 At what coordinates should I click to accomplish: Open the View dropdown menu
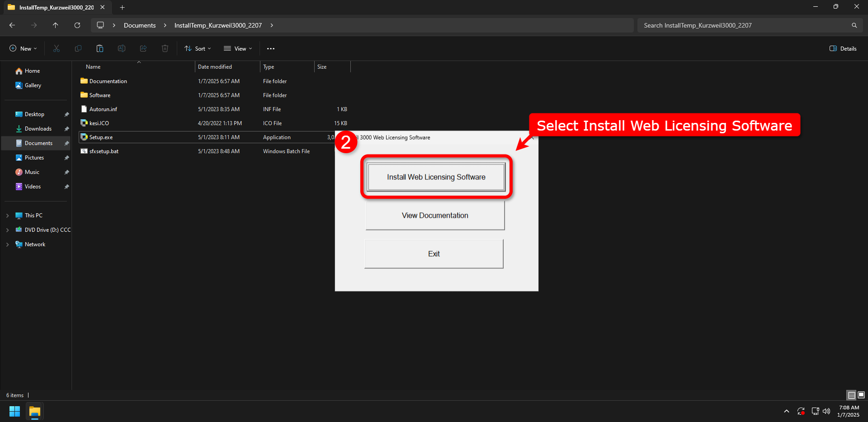pyautogui.click(x=238, y=49)
